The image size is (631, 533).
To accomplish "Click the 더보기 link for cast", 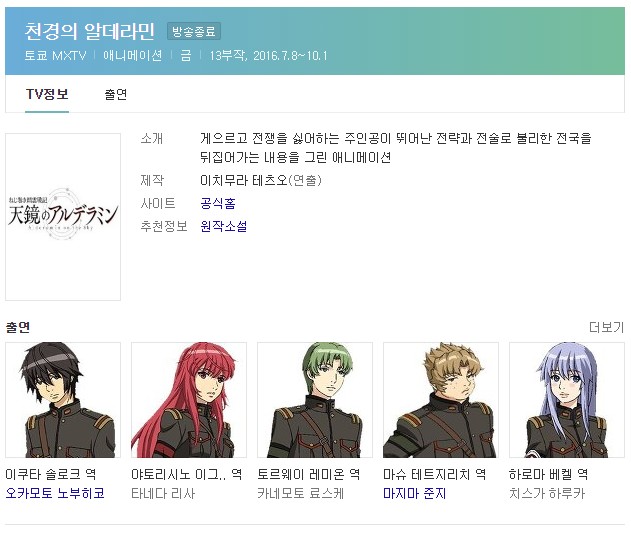I will coord(606,327).
